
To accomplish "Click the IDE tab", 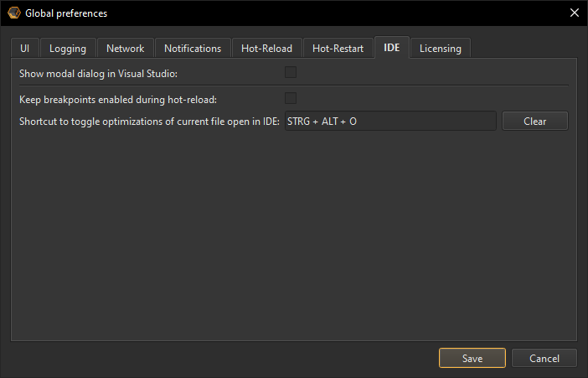I will tap(391, 47).
